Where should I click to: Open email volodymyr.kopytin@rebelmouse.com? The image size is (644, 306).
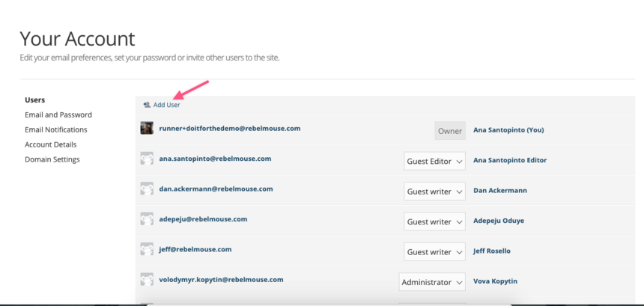pyautogui.click(x=221, y=280)
